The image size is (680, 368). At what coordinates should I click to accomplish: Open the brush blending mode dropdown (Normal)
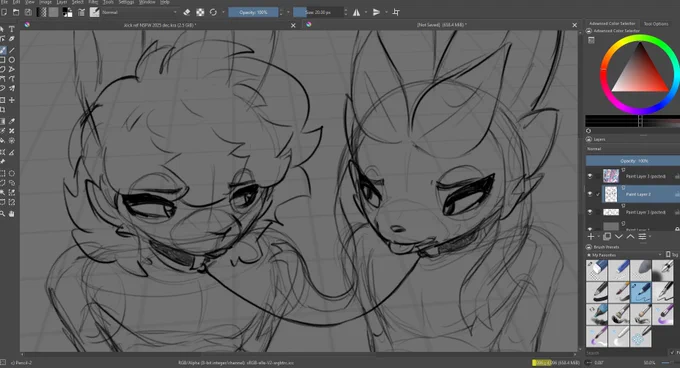140,12
